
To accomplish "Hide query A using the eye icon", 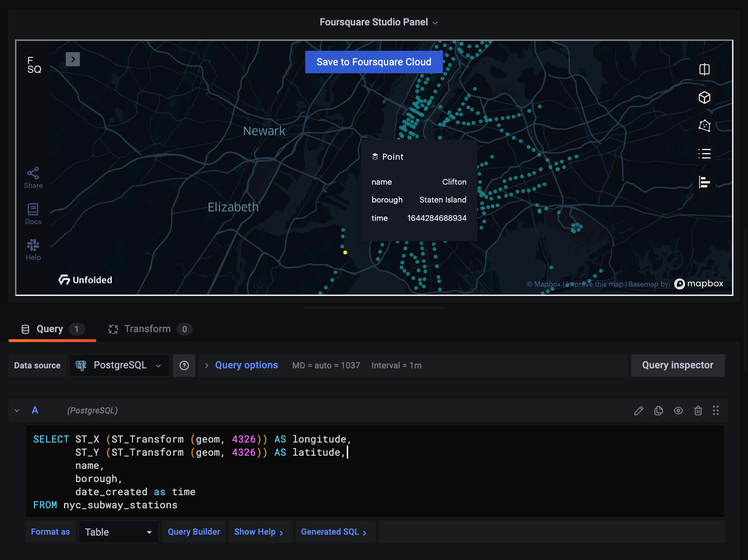I will pyautogui.click(x=678, y=411).
